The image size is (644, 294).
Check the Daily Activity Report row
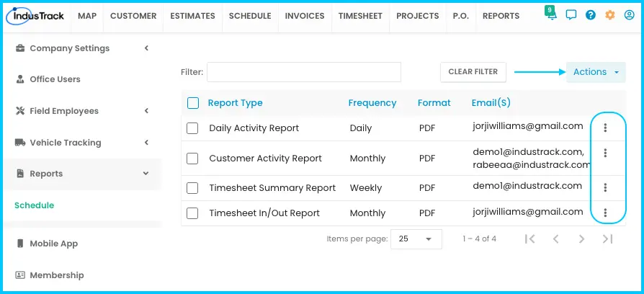192,128
